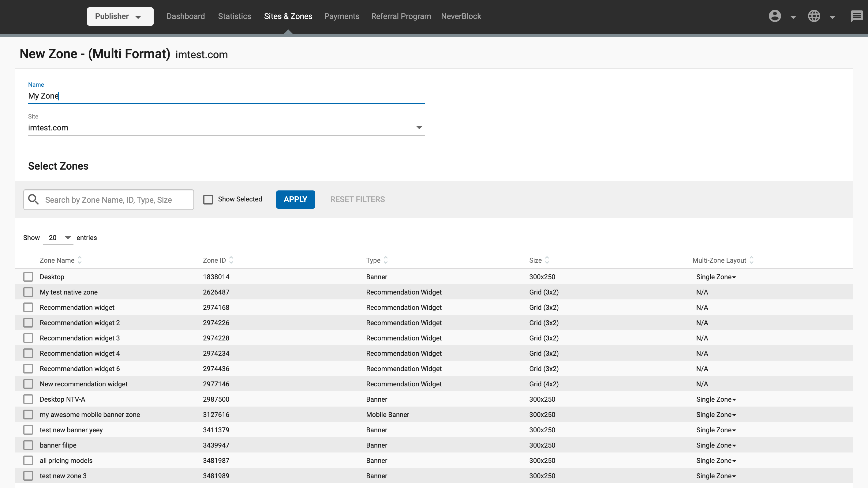Click the search magnifier icon
Image resolution: width=868 pixels, height=488 pixels.
33,200
